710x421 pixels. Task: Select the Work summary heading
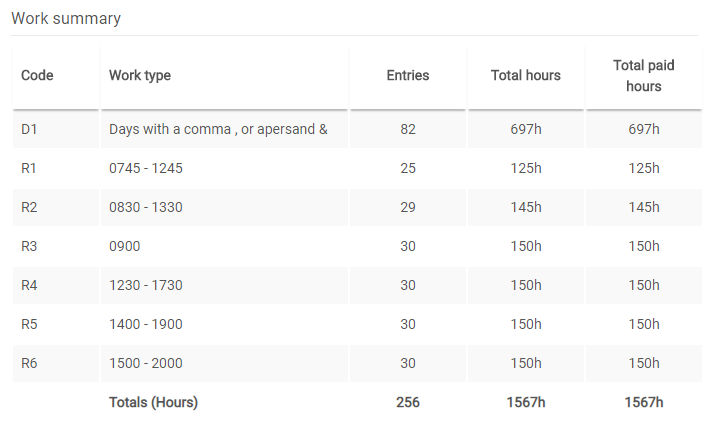click(x=66, y=19)
